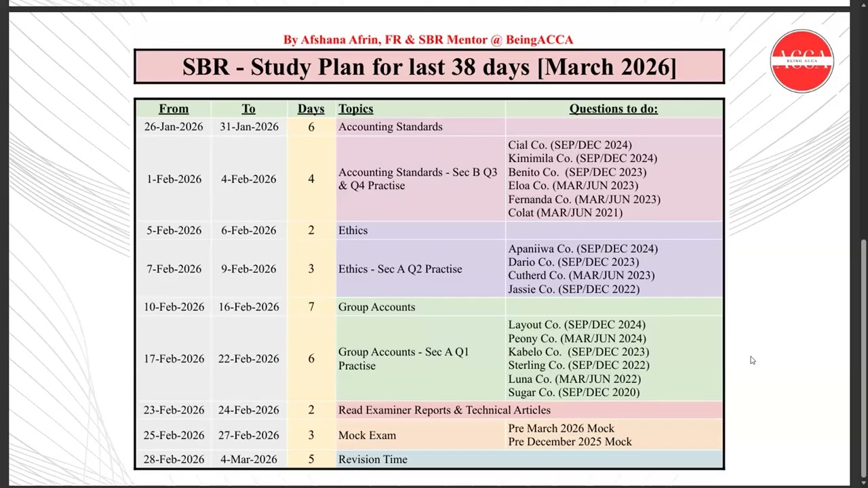Click 'Ethics - Sec A Q2 Practise' topic
Viewport: 868px width, 488px height.
point(400,269)
